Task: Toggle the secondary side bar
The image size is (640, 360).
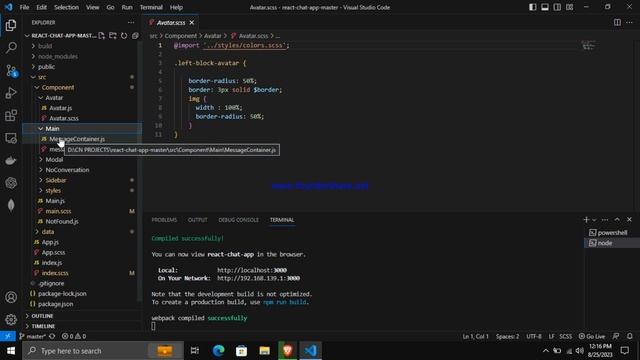Action: [x=557, y=7]
